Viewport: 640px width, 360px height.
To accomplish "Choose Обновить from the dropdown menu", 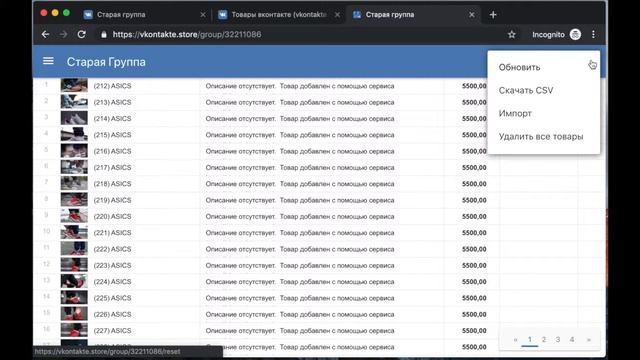I will [x=520, y=67].
